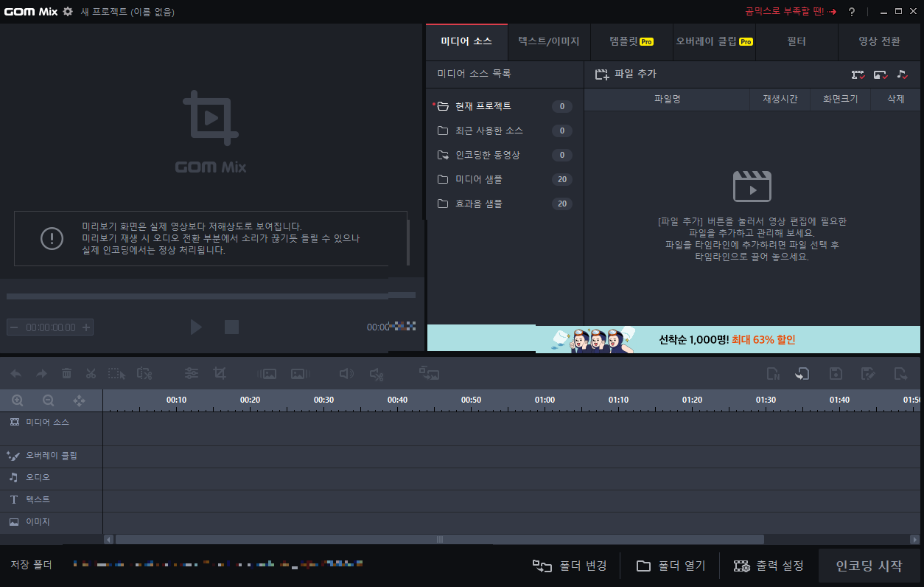This screenshot has width=924, height=587.
Task: Stop the preview playback
Action: [231, 327]
